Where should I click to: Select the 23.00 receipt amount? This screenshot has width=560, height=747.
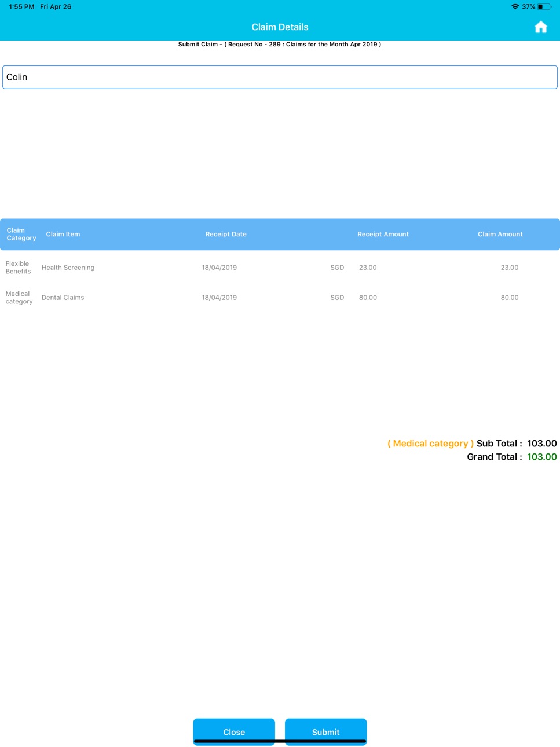(368, 268)
